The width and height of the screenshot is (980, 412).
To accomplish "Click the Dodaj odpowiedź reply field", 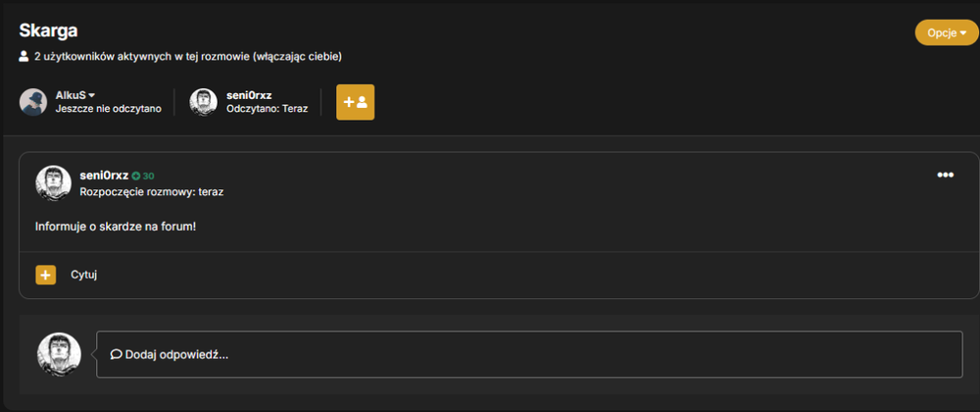I will (529, 354).
